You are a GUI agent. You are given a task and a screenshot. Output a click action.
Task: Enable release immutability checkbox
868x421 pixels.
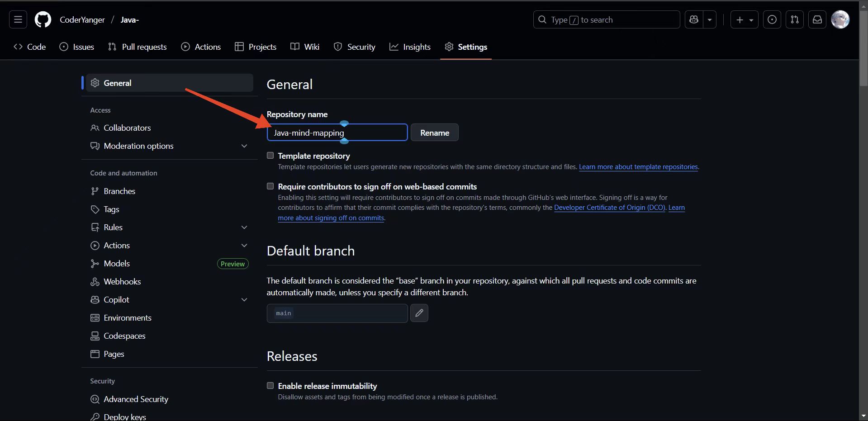click(x=270, y=386)
